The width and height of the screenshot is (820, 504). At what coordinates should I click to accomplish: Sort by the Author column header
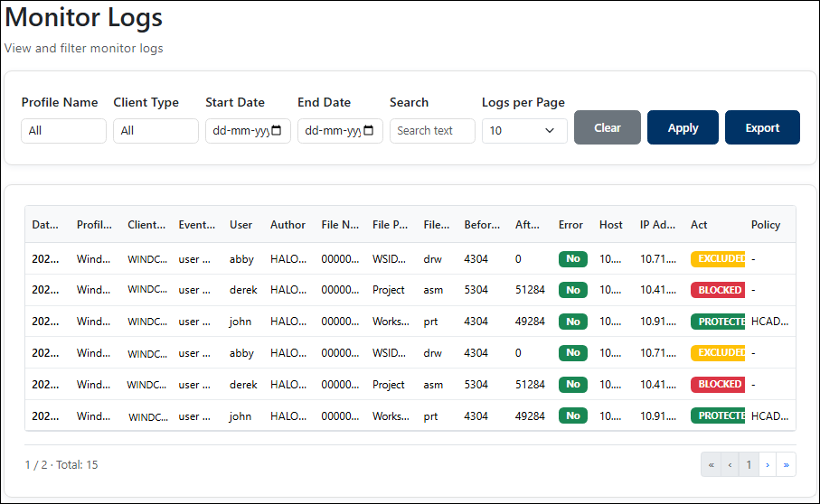pyautogui.click(x=287, y=225)
